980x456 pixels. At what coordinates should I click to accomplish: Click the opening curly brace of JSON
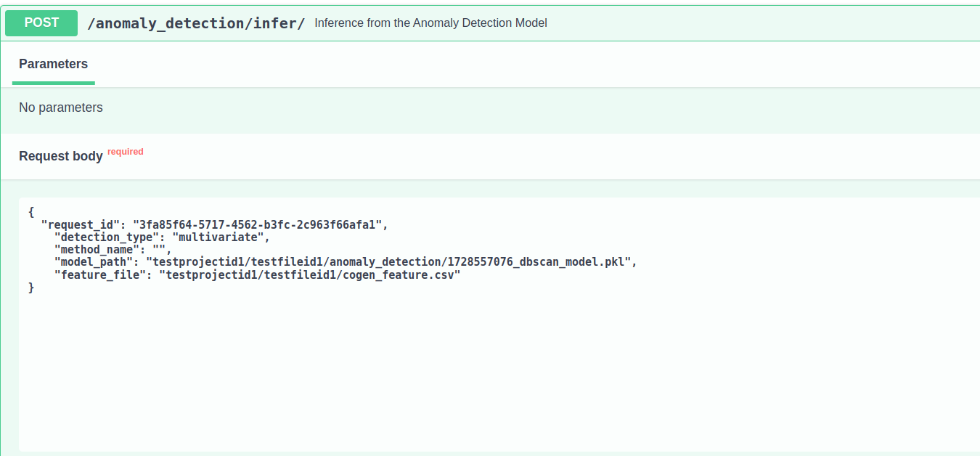coord(31,212)
